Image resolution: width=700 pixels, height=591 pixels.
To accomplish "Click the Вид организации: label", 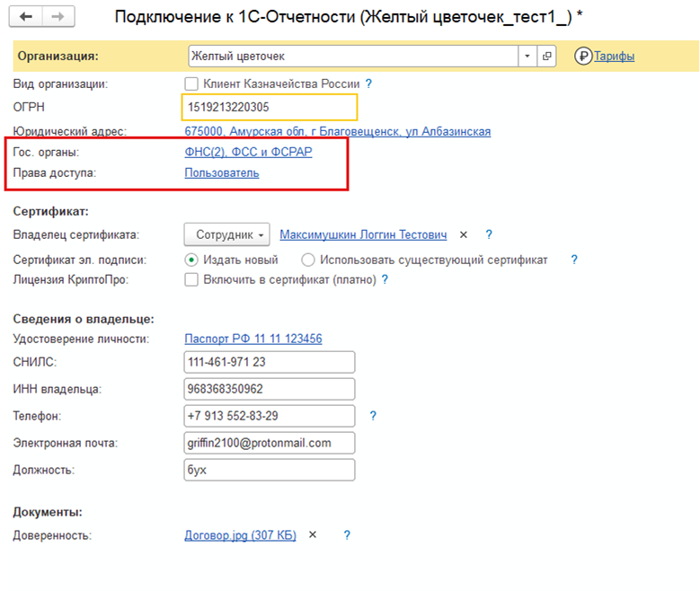I will point(60,84).
